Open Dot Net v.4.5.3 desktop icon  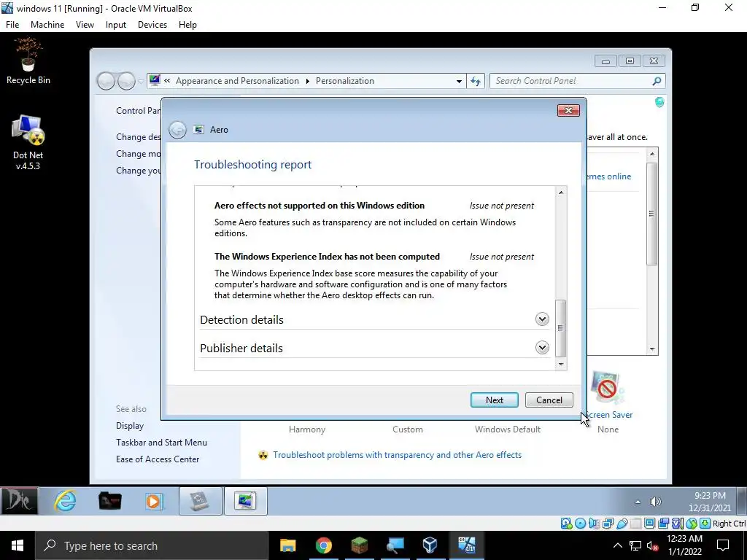[x=28, y=143]
